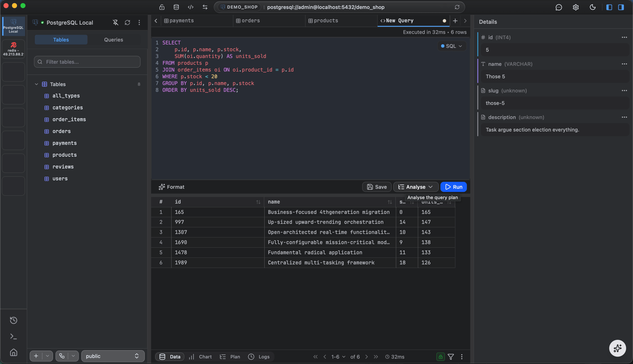The width and height of the screenshot is (633, 364).
Task: Open the terminal console icon
Action: pyautogui.click(x=14, y=337)
